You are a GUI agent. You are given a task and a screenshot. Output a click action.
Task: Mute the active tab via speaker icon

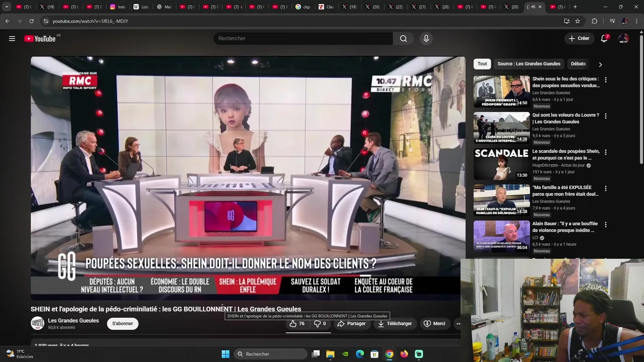coord(533,7)
